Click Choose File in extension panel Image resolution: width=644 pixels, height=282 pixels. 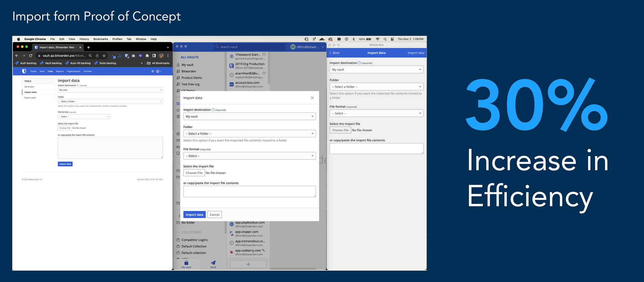pos(340,130)
